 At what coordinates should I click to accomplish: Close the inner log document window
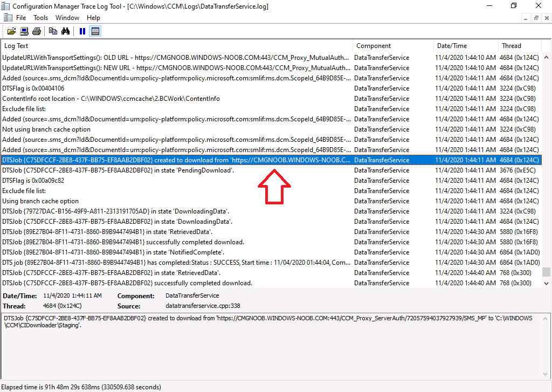pyautogui.click(x=547, y=18)
